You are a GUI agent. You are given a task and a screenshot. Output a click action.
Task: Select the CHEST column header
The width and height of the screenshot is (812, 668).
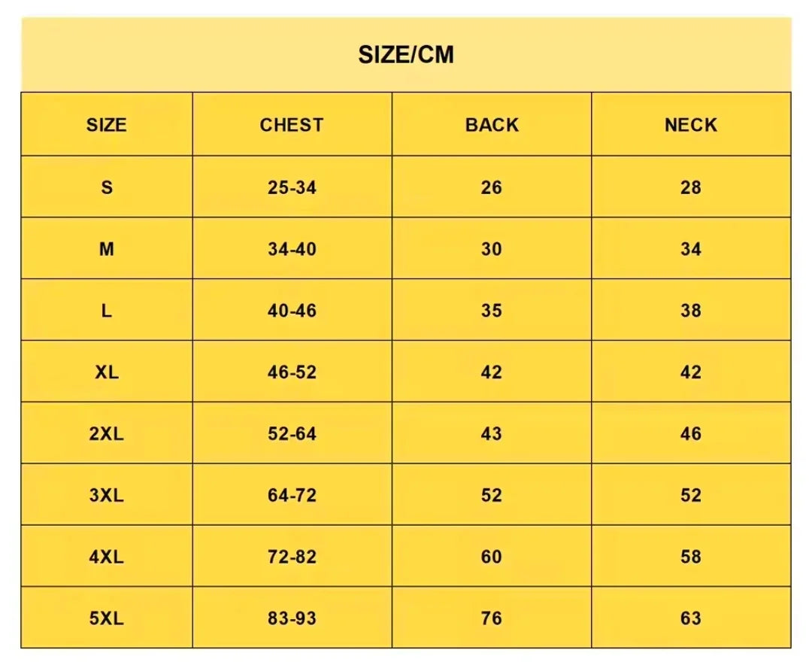(x=292, y=125)
